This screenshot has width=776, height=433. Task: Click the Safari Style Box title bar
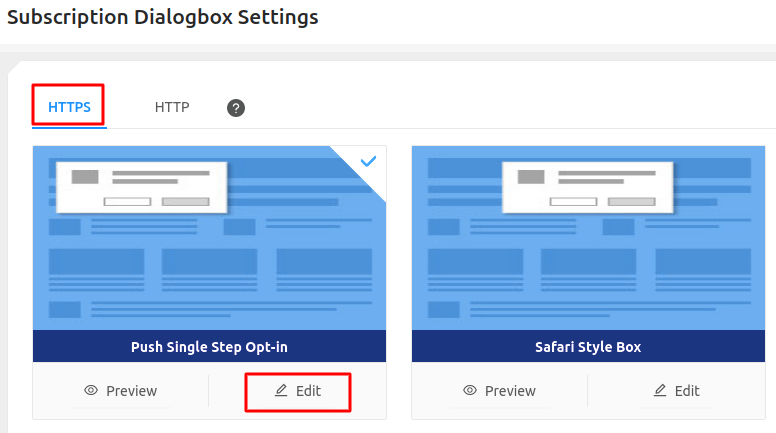coord(588,347)
